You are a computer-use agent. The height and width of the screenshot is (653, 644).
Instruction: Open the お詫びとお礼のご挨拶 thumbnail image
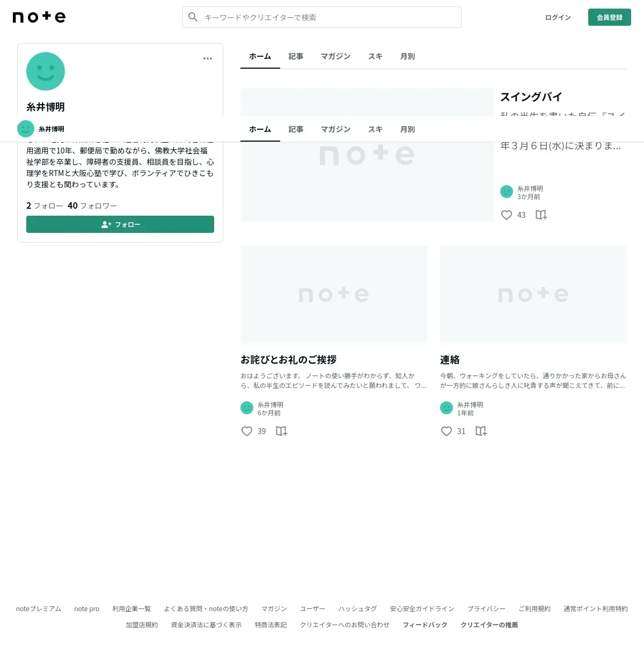[334, 294]
